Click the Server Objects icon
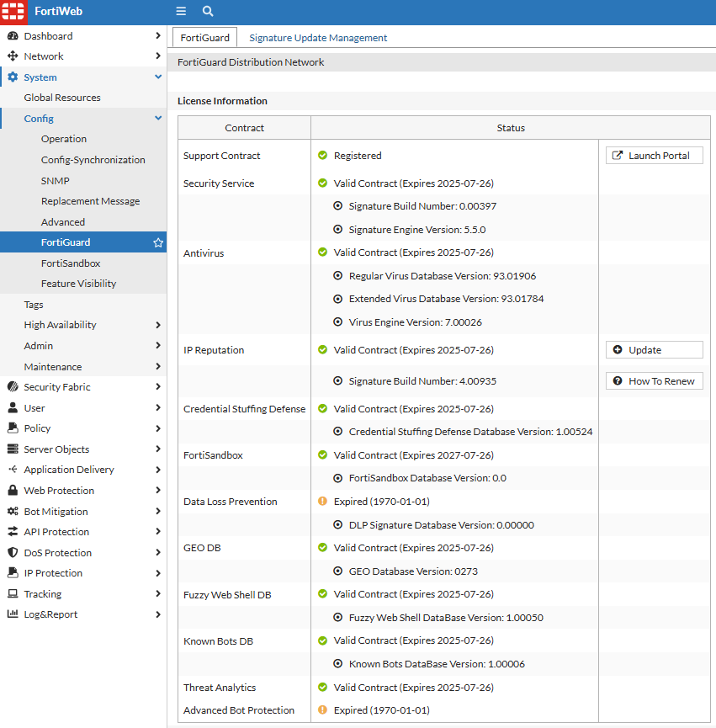 pyautogui.click(x=13, y=449)
